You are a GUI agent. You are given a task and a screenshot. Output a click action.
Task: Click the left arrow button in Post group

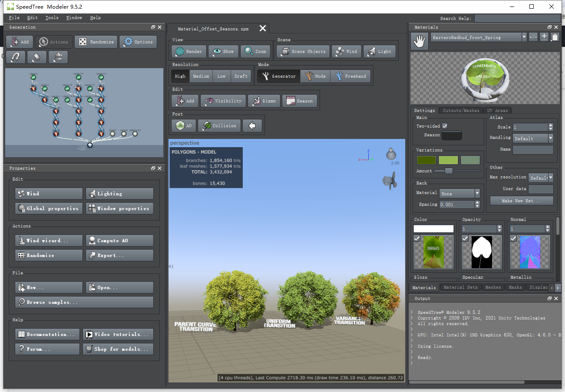(x=252, y=125)
